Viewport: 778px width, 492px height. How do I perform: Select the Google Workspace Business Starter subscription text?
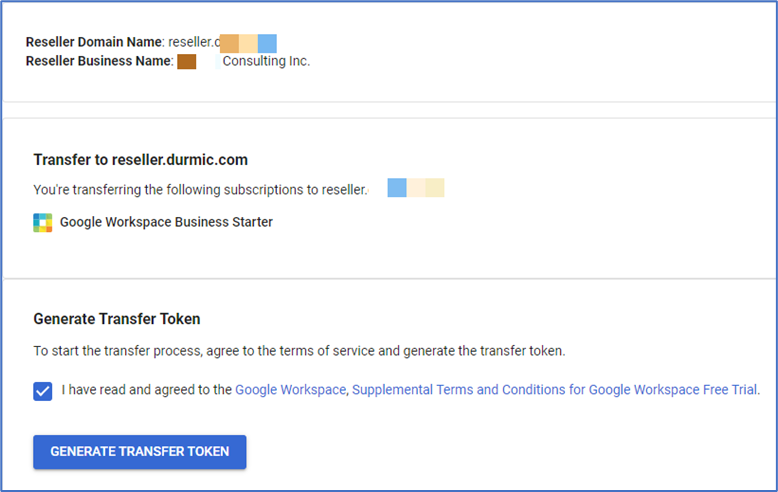(x=166, y=222)
